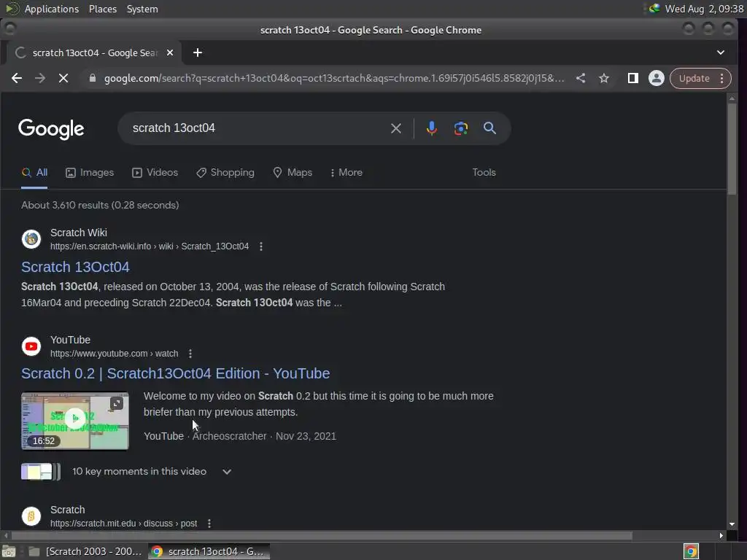Open the Chrome profile avatar
The image size is (747, 560).
pyautogui.click(x=656, y=78)
